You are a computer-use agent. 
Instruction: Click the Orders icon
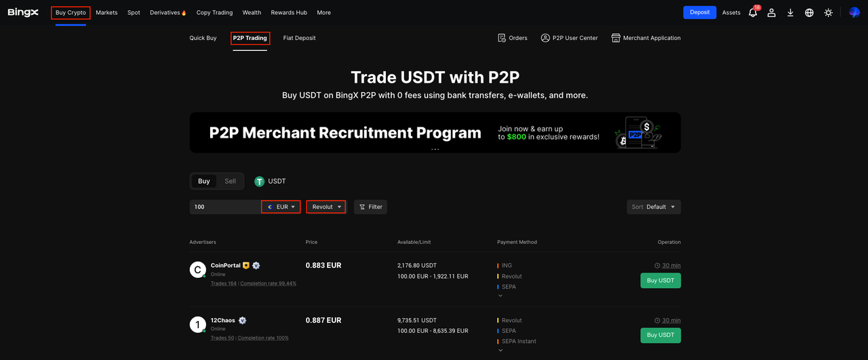click(502, 38)
